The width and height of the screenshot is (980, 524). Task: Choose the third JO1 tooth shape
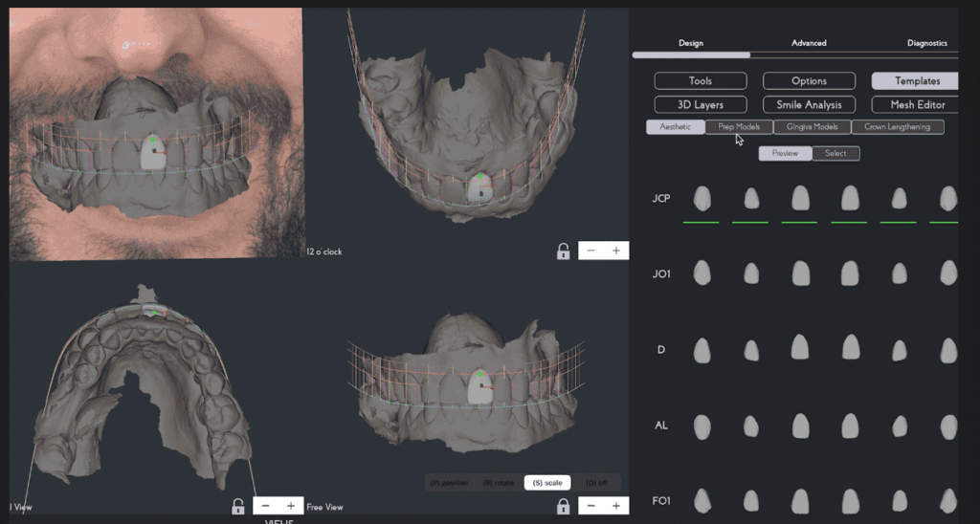coord(800,273)
